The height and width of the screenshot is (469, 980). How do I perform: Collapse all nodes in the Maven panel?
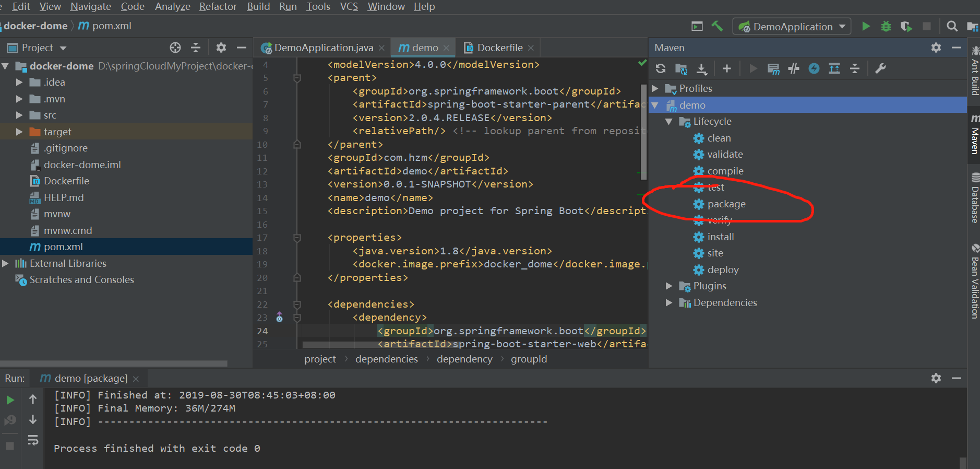tap(855, 68)
